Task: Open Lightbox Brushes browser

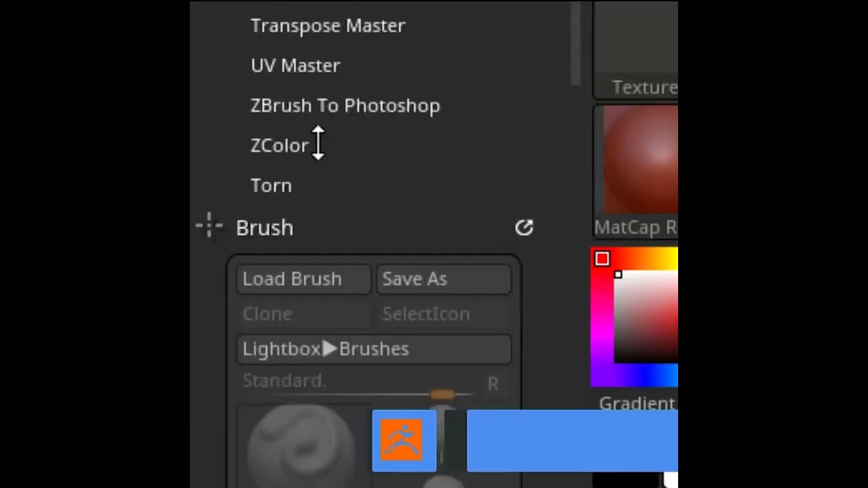Action: coord(373,349)
